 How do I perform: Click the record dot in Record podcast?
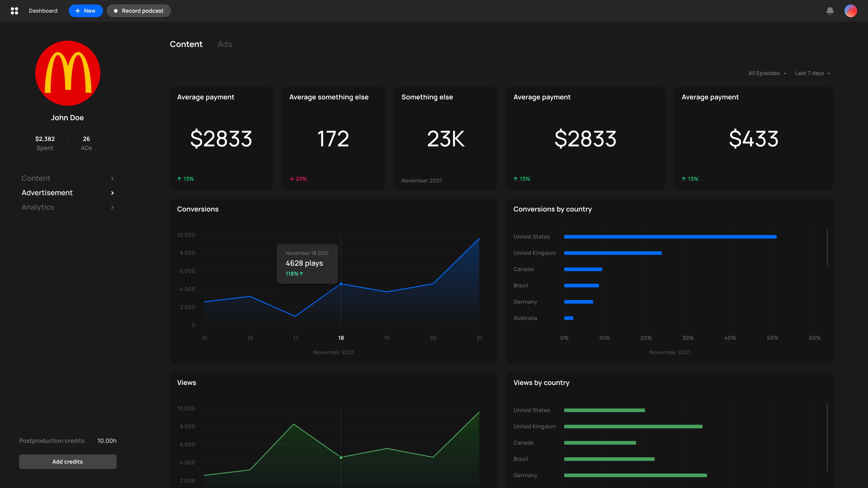(116, 11)
